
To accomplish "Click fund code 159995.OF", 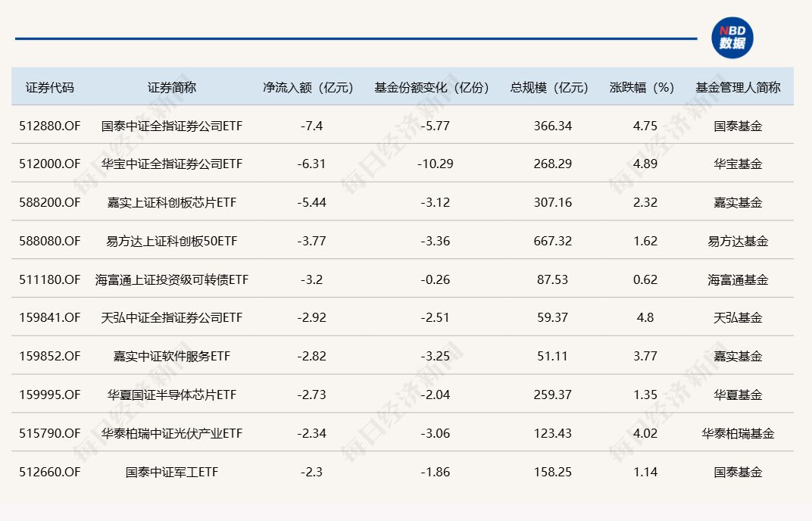I will point(50,395).
